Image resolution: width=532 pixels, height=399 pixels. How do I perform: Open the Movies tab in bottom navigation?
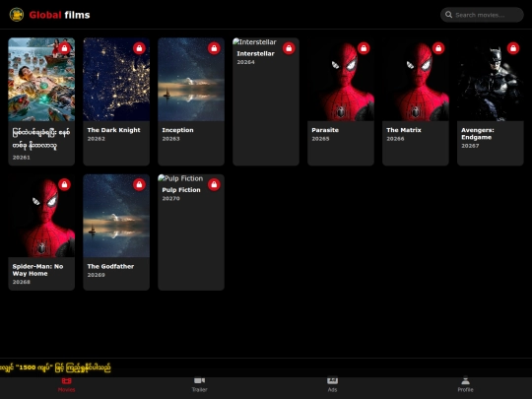pos(67,385)
